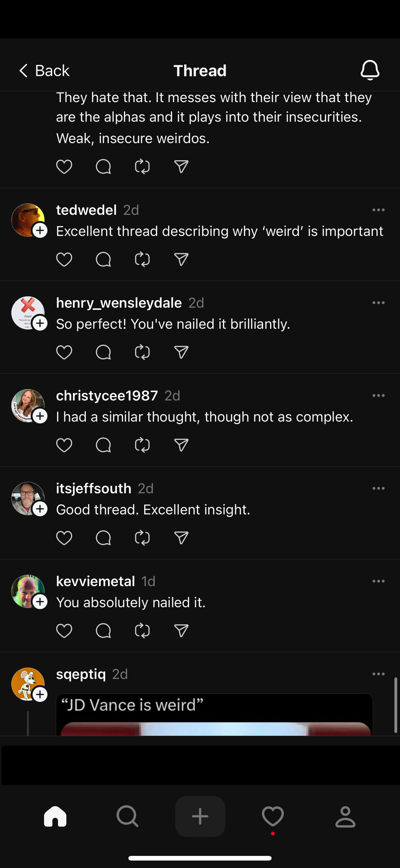The width and height of the screenshot is (400, 868).
Task: Share itsjeffsouth's reply via send icon
Action: point(181,538)
